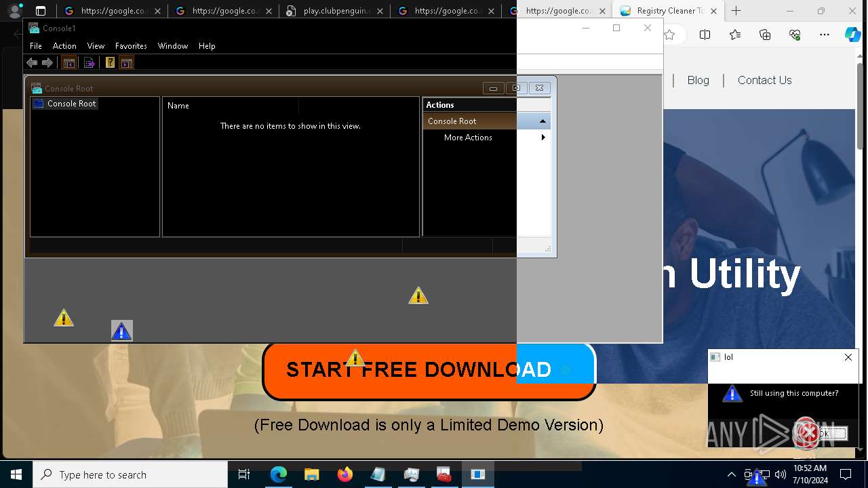Expand the More Actions submenu arrow

543,138
